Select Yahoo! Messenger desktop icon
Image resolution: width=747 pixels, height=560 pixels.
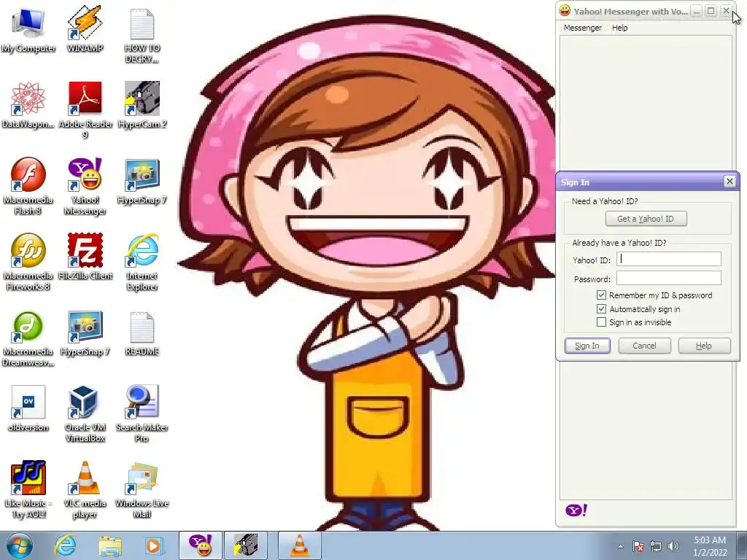85,186
